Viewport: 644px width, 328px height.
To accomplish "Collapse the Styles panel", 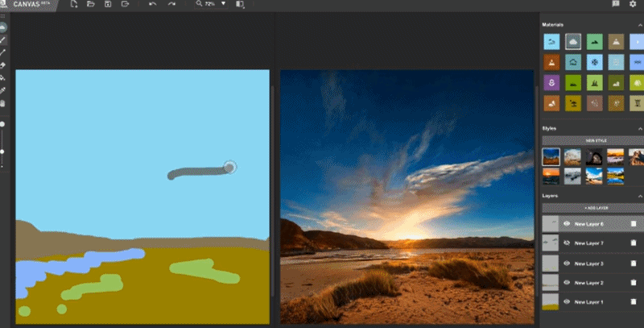I will click(x=640, y=129).
